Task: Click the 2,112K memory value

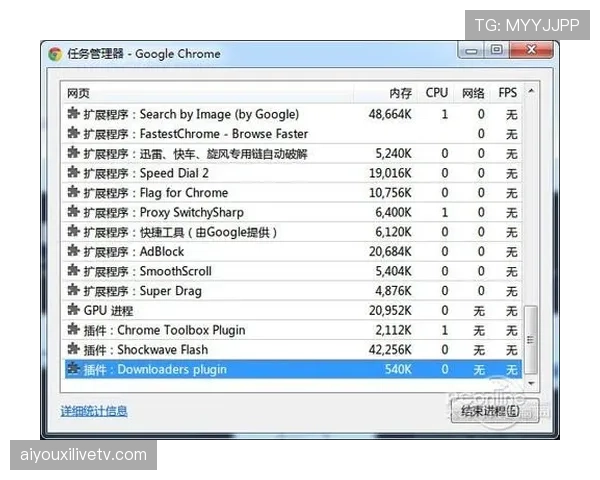Action: tap(393, 330)
